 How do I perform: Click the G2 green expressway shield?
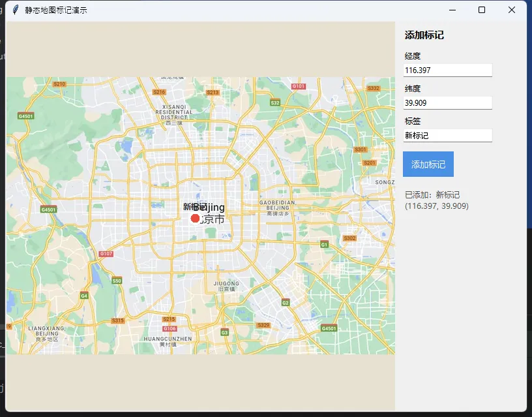pyautogui.click(x=285, y=302)
